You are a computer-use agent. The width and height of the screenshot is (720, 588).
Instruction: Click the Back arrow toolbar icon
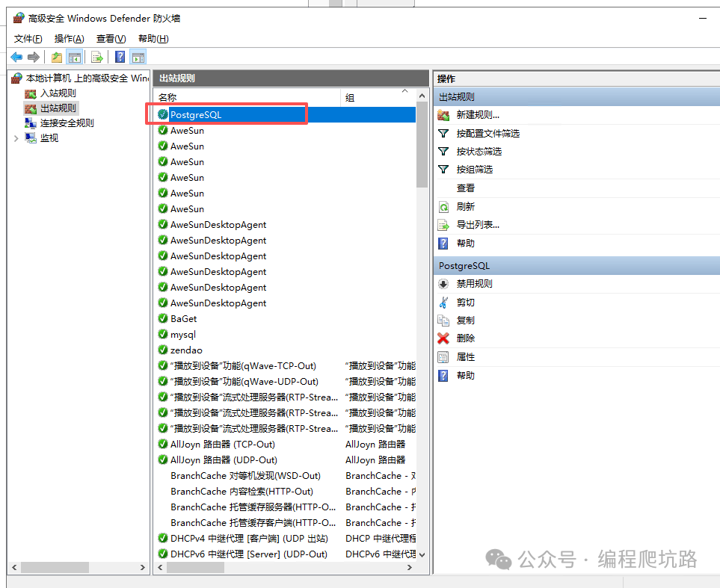16,58
